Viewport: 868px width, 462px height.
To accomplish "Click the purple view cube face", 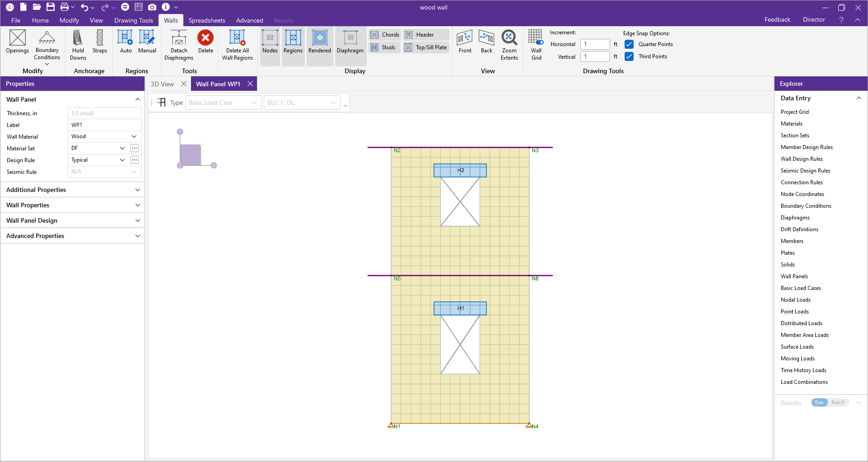I will [x=190, y=155].
